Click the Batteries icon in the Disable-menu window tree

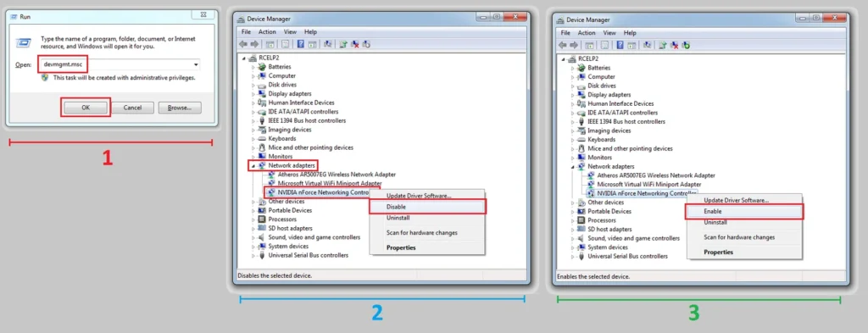(262, 66)
